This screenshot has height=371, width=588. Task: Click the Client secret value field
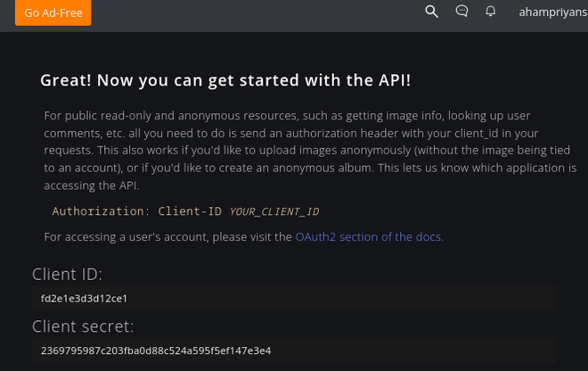click(294, 350)
